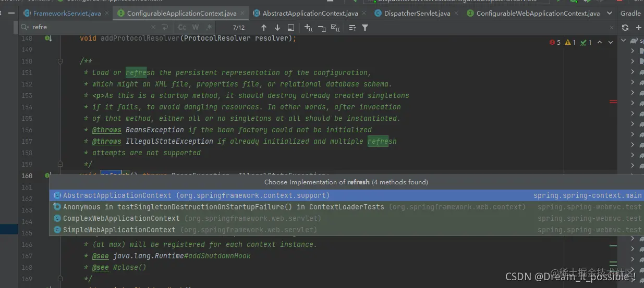The height and width of the screenshot is (288, 644).
Task: Click ProtocolResolver type on line 148
Action: point(217,39)
